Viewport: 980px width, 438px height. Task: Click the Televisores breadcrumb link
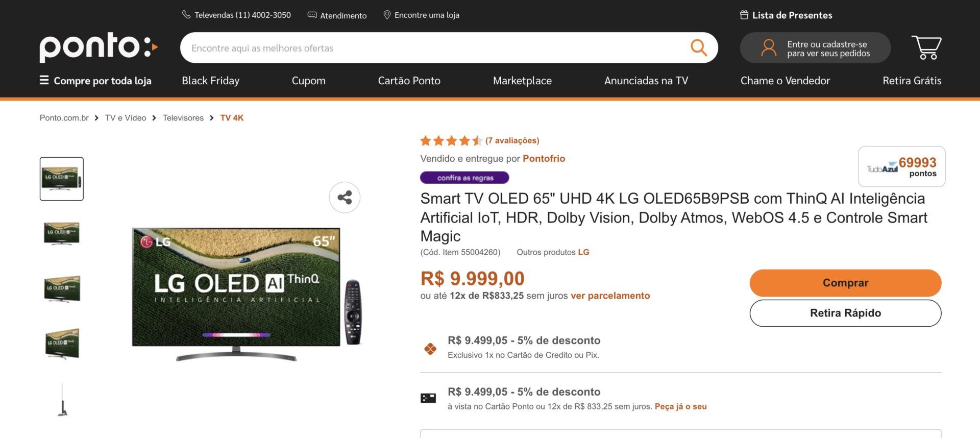183,118
